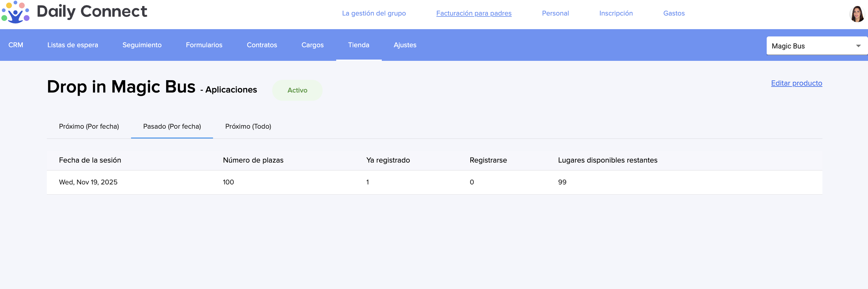Click the Ya registrado column header
Image resolution: width=868 pixels, height=289 pixels.
(x=388, y=160)
